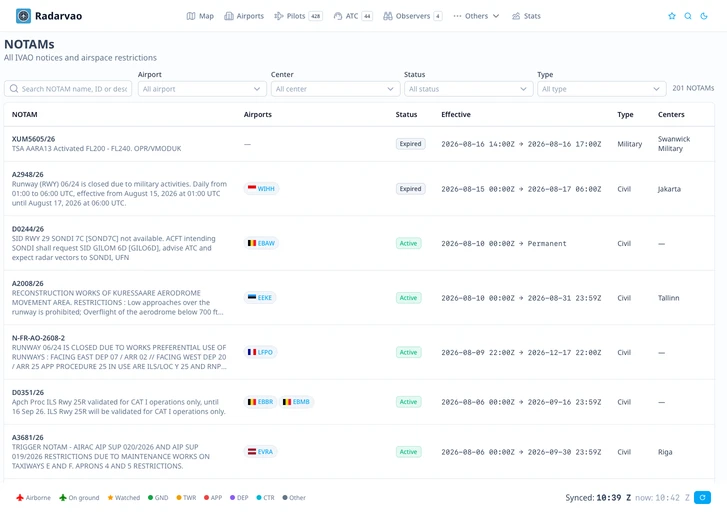Viewport: 727px width, 512px height.
Task: Click the Active status of D0244/26
Action: [408, 243]
